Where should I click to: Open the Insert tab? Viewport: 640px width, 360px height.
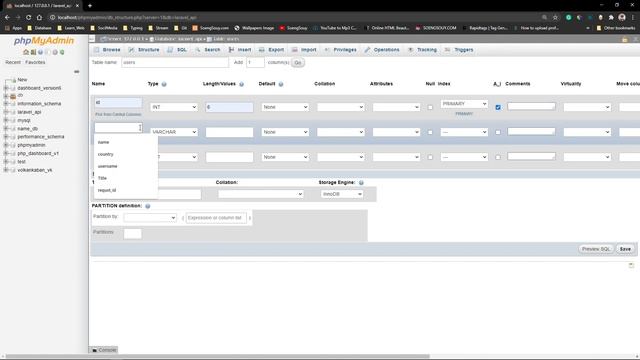click(x=240, y=50)
